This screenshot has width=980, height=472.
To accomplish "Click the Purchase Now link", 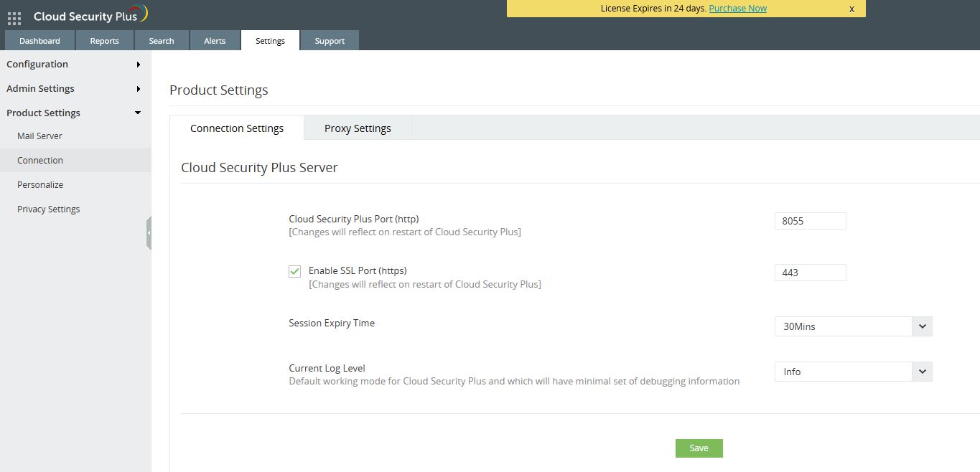I will pos(737,9).
